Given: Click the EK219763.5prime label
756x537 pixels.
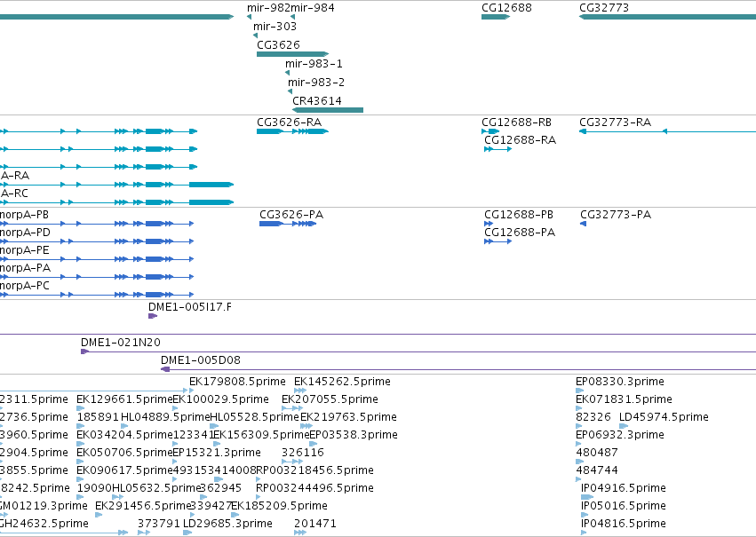Looking at the screenshot, I should 348,417.
